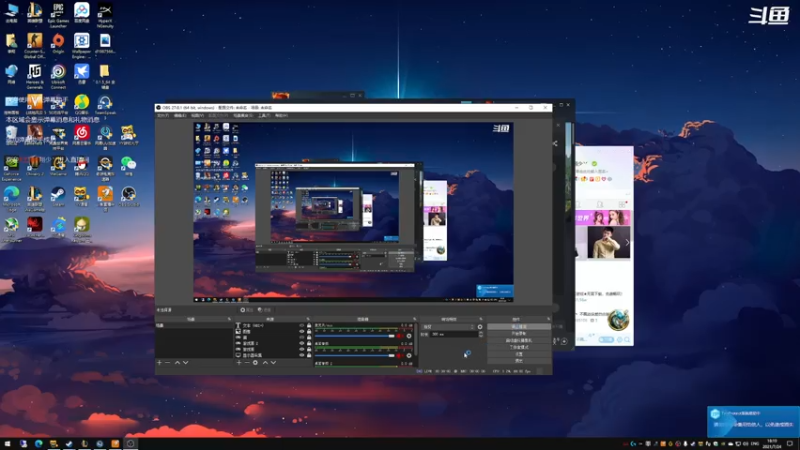Select the GeForce Experience desktop icon
800x450 pixels.
click(x=11, y=168)
